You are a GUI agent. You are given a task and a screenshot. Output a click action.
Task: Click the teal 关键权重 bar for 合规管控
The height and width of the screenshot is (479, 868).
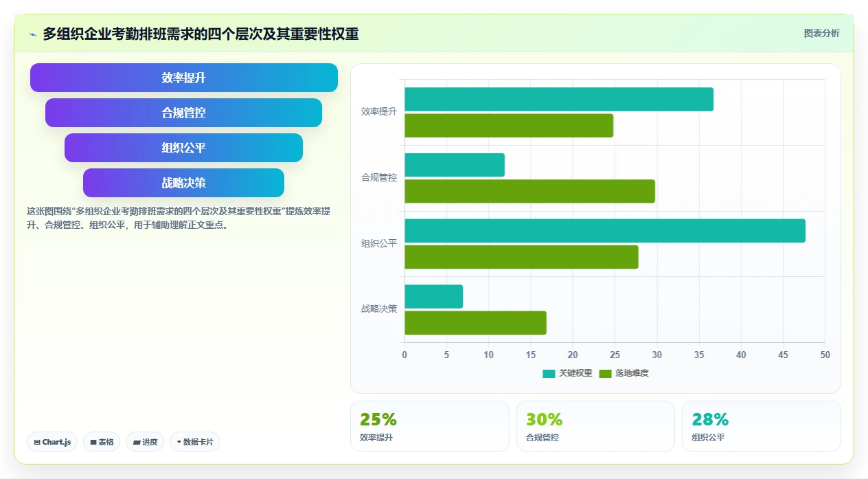(x=455, y=165)
